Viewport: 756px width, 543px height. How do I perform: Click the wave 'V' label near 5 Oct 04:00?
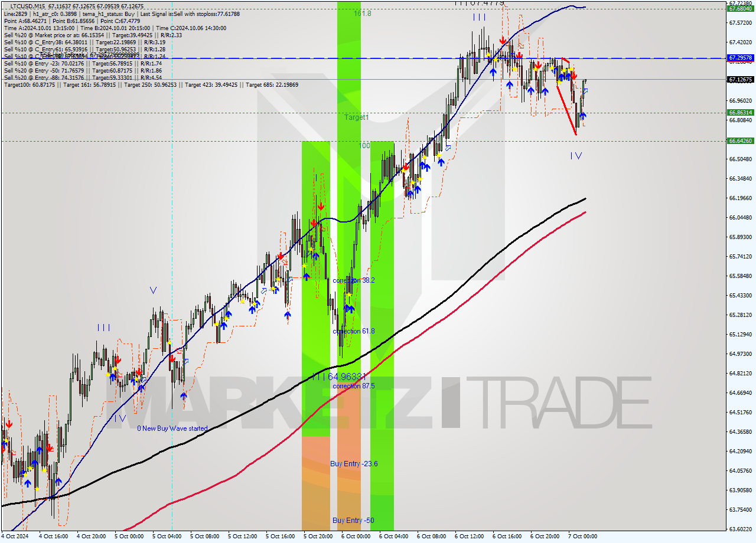[x=153, y=290]
